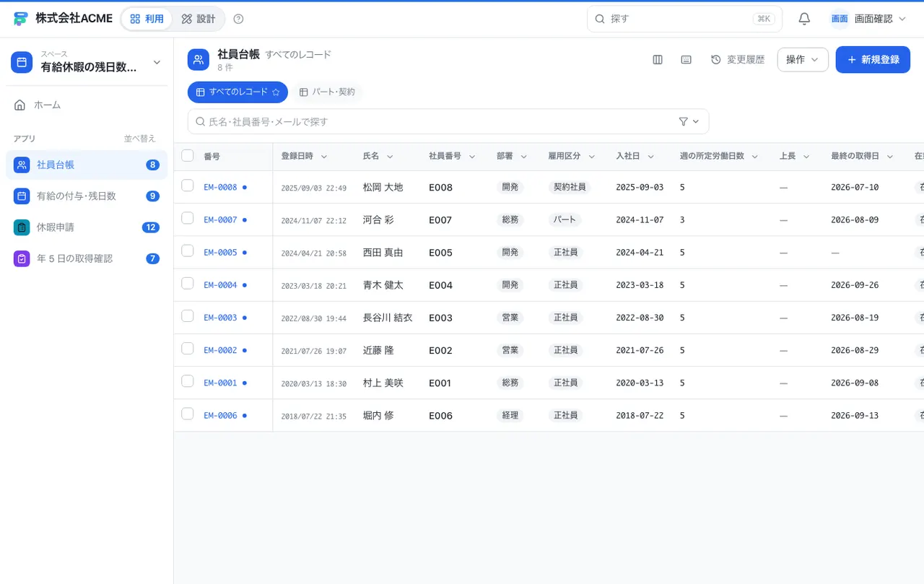This screenshot has width=924, height=584.
Task: Click the column layout icon
Action: point(658,60)
